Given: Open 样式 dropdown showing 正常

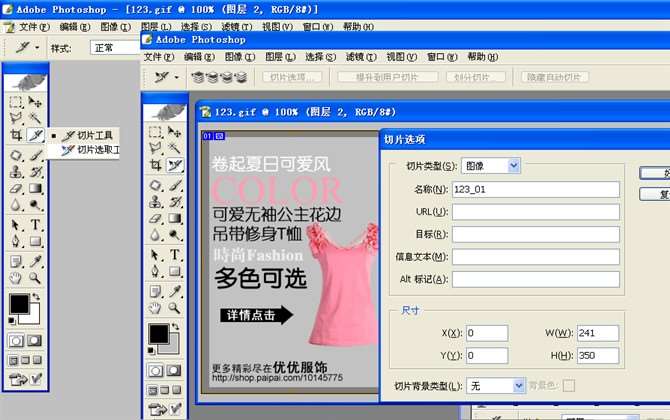Looking at the screenshot, I should 115,48.
